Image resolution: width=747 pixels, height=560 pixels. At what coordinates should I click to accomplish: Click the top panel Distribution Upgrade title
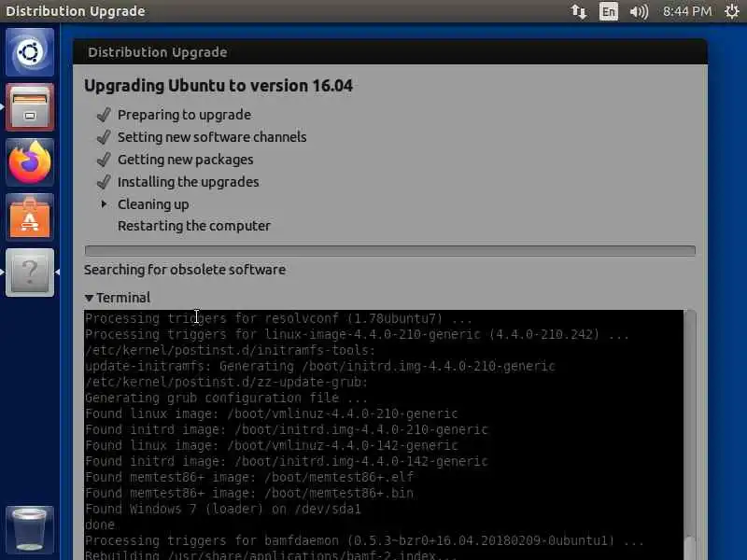[x=76, y=11]
